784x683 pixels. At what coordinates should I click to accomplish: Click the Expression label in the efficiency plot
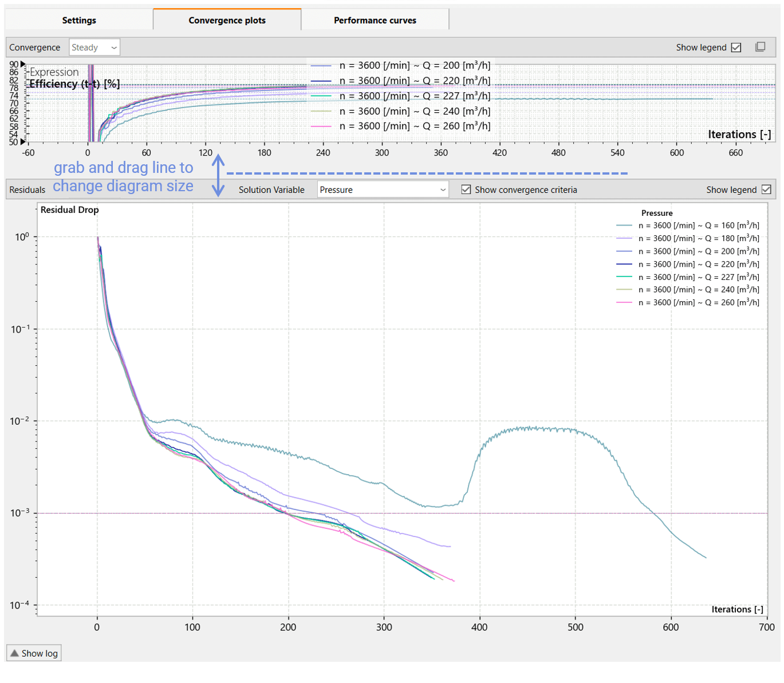[x=54, y=72]
